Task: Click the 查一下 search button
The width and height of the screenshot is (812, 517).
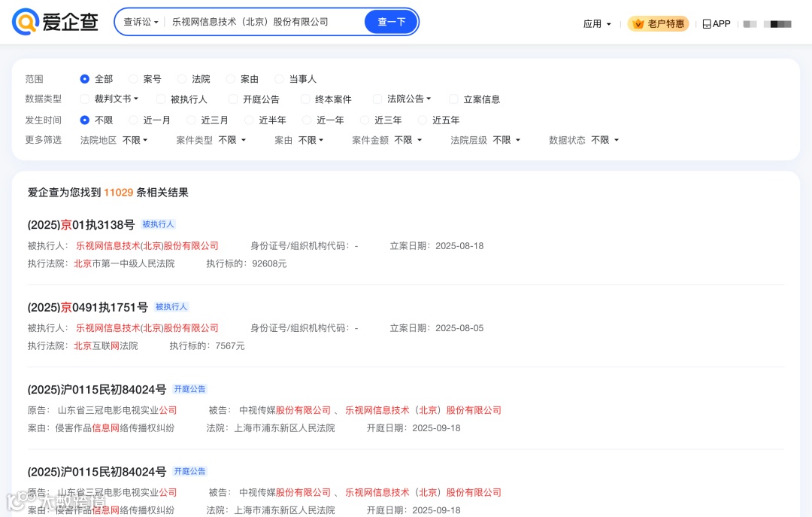Action: coord(391,22)
